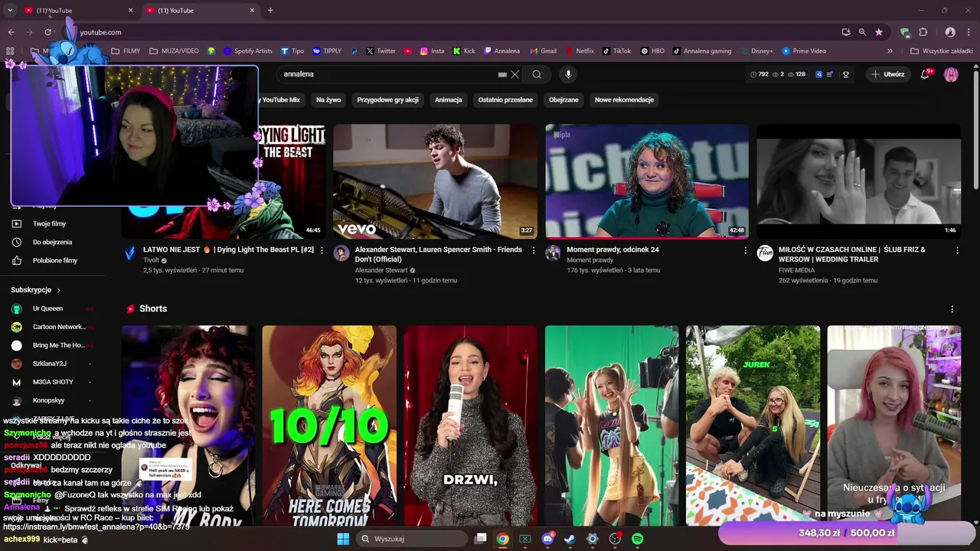Select the Przygodowe gry akcji chip
Image resolution: width=980 pixels, height=551 pixels.
pos(387,99)
